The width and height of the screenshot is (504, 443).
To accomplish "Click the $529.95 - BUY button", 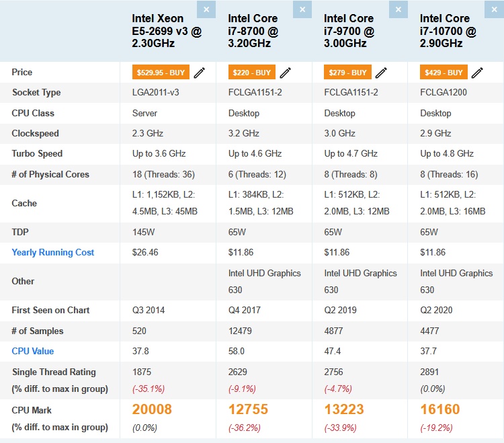I will (161, 73).
